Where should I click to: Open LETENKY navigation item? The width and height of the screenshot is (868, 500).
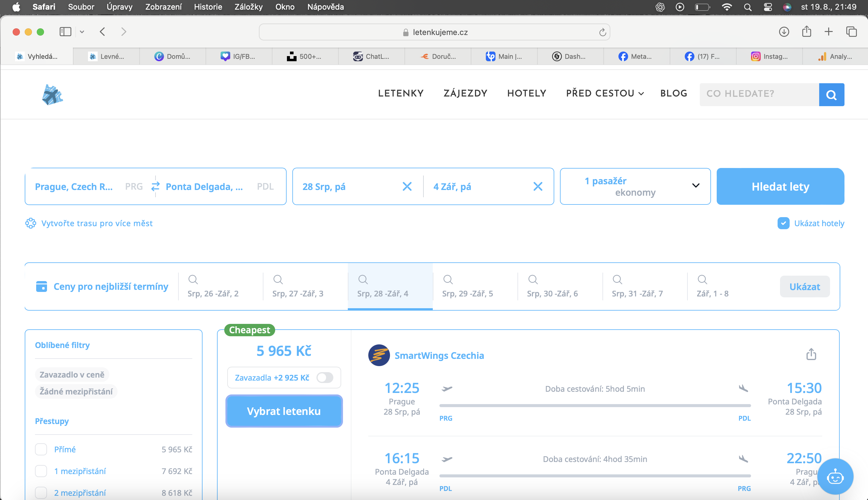401,93
